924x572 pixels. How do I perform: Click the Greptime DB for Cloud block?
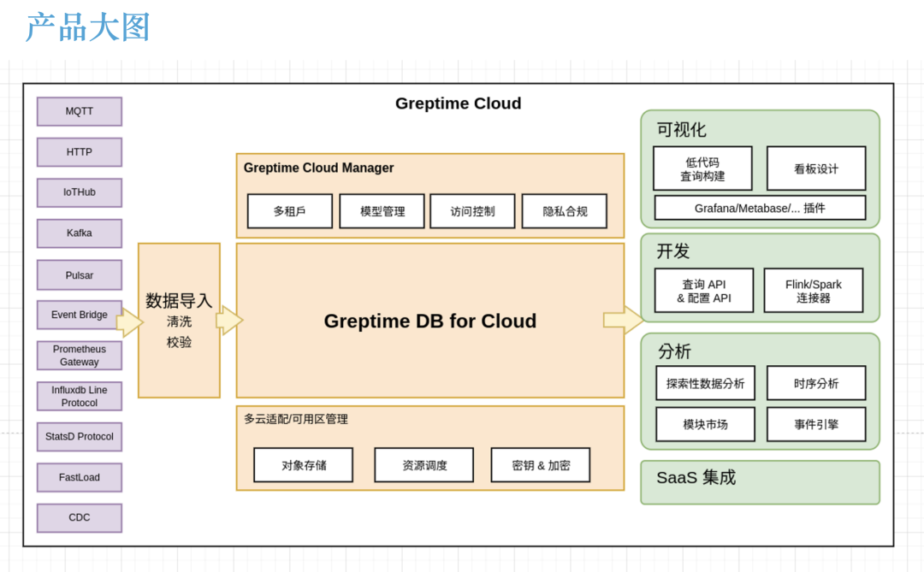point(429,321)
